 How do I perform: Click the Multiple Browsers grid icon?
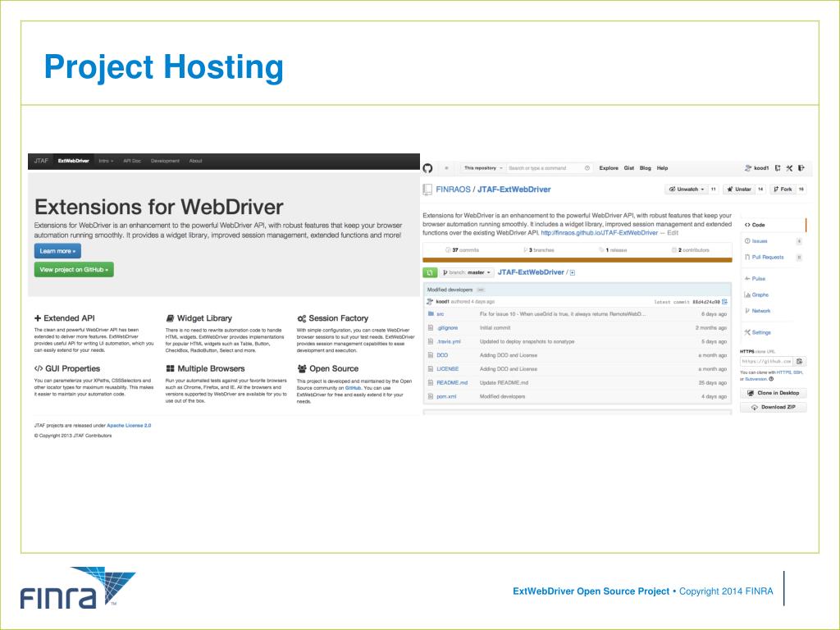coord(170,368)
